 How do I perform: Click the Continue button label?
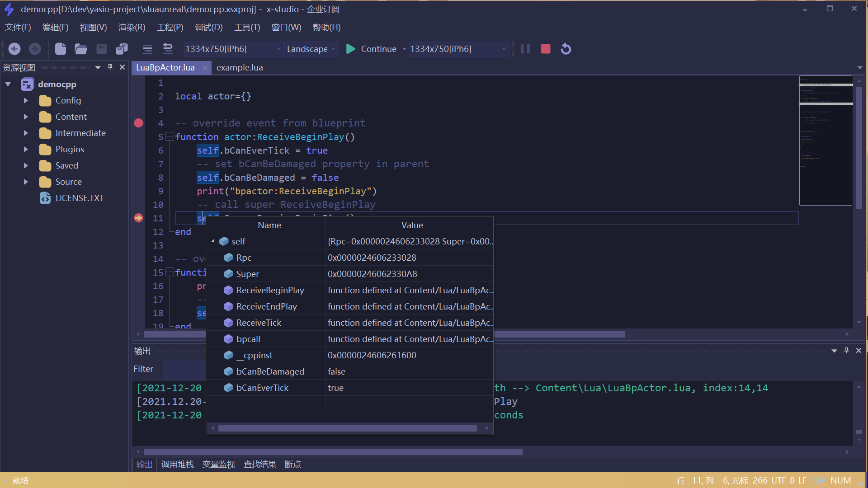(378, 49)
